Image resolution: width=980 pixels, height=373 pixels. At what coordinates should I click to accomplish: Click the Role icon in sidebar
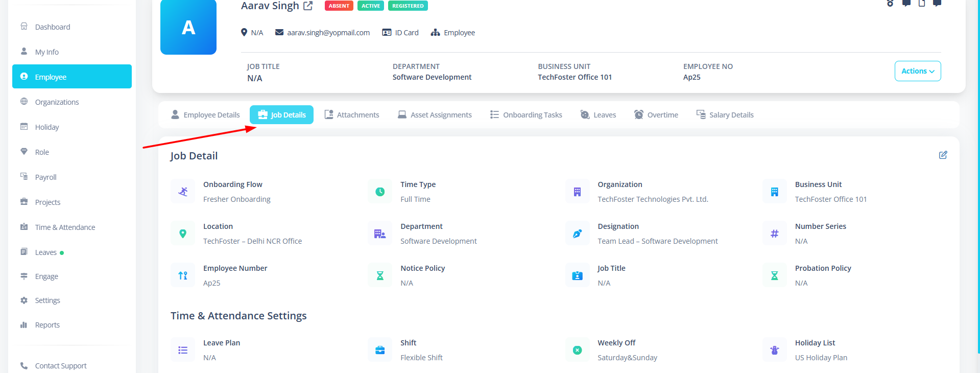tap(24, 152)
